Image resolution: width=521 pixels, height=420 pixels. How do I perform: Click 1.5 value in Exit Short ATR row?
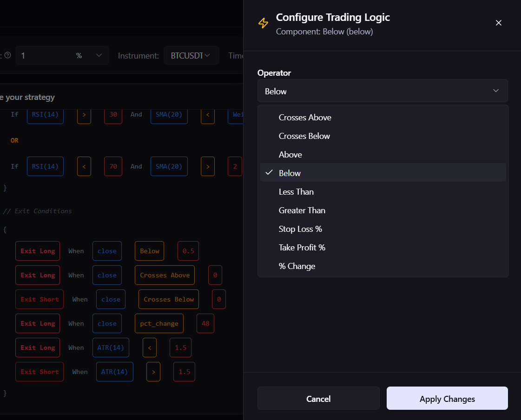click(184, 372)
